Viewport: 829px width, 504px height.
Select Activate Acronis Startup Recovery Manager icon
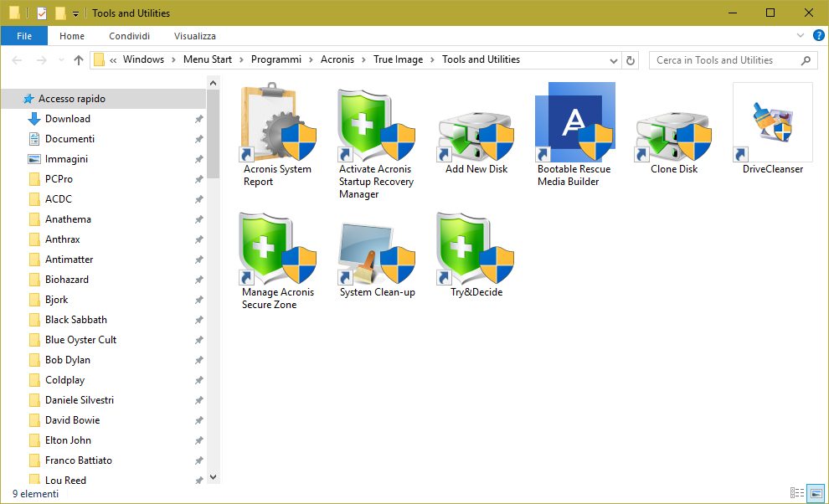point(376,124)
